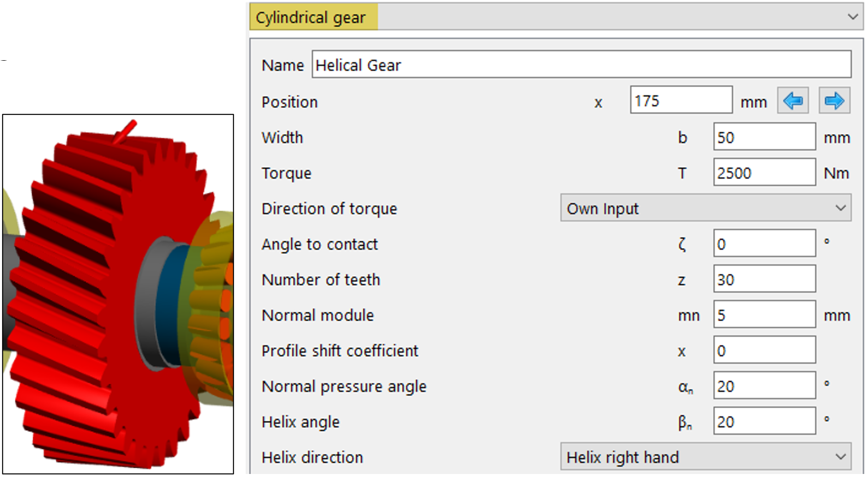Select the Position x input field
The height and width of the screenshot is (477, 868).
click(680, 100)
